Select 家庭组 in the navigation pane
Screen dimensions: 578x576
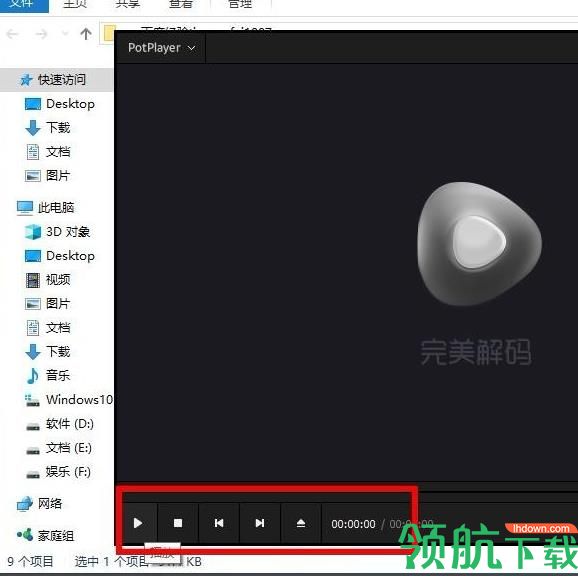(x=45, y=535)
